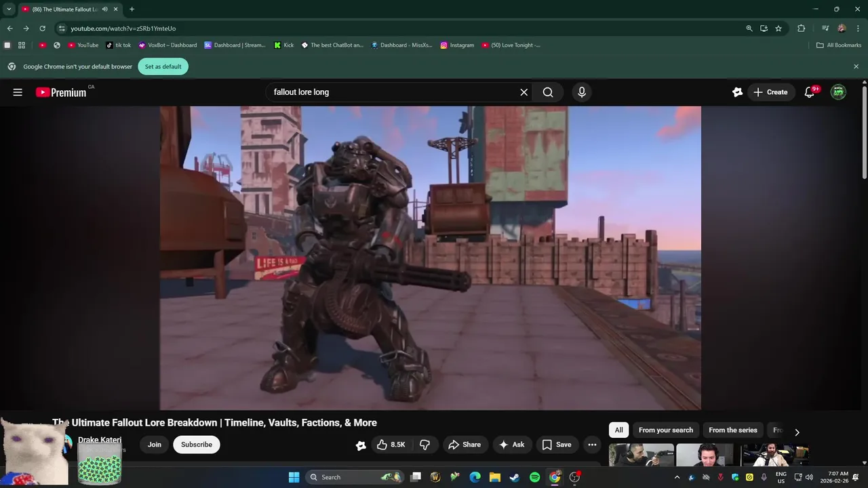868x488 pixels.
Task: Like the video with 8.5K thumbs up
Action: (391, 445)
